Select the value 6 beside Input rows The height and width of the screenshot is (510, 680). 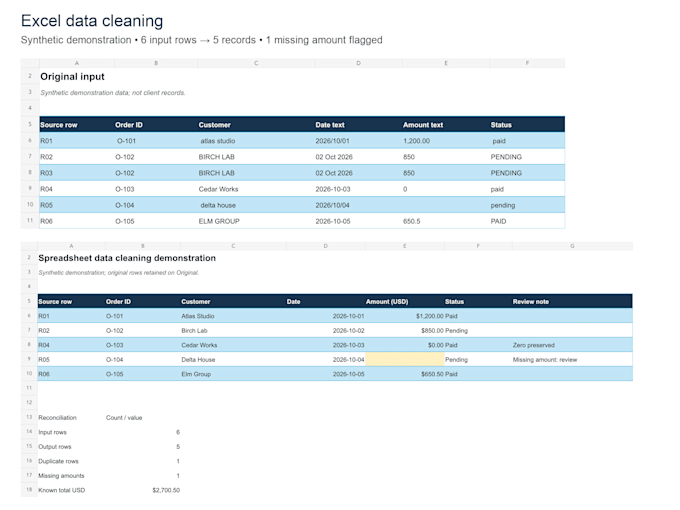tap(178, 432)
